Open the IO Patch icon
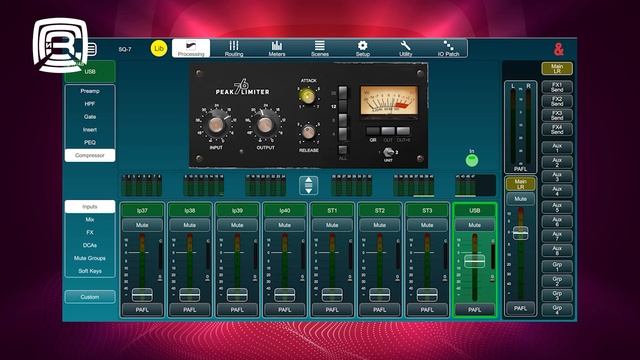The width and height of the screenshot is (640, 360). pos(448,48)
